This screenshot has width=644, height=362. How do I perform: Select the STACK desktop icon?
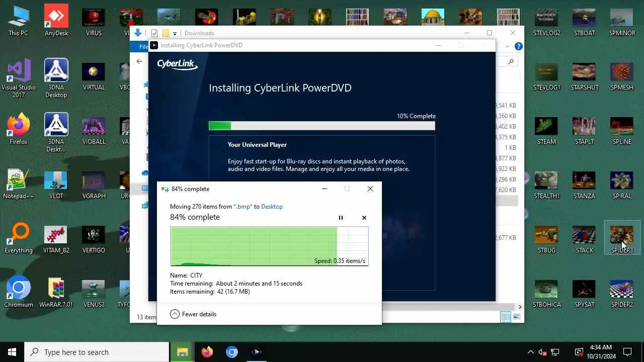point(584,238)
